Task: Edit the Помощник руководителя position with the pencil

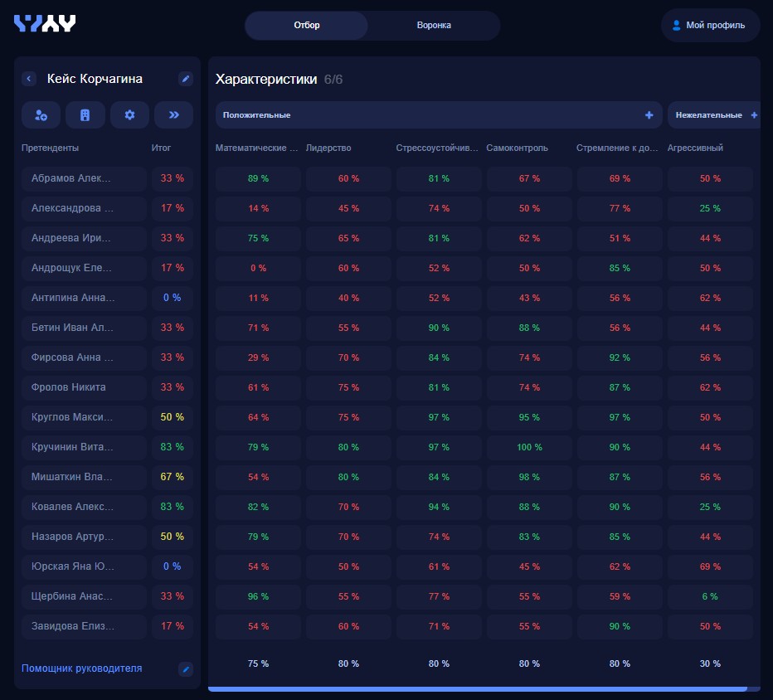Action: [186, 669]
